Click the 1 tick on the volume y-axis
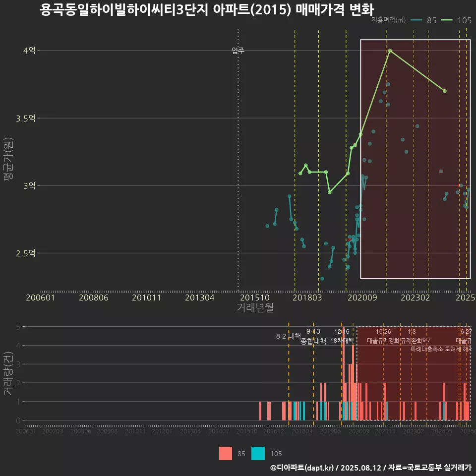The width and height of the screenshot is (476, 476). (18, 402)
